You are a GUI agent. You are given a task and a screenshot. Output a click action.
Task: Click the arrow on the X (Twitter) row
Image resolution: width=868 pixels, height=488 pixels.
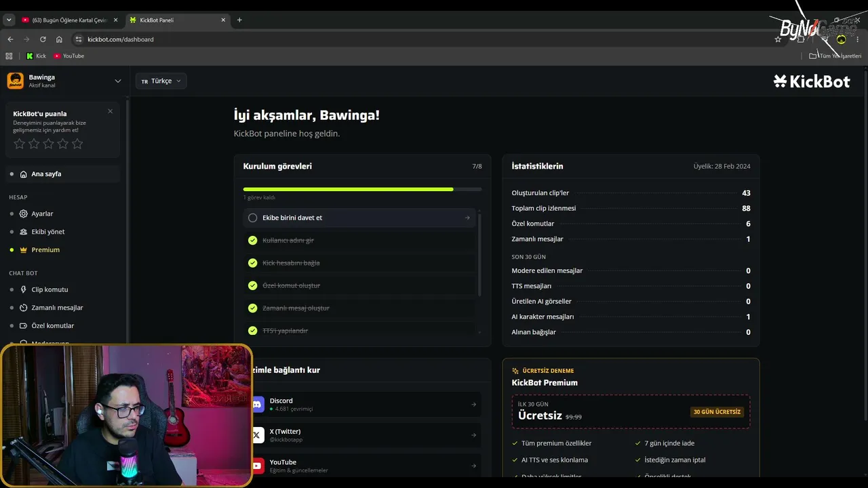click(473, 435)
